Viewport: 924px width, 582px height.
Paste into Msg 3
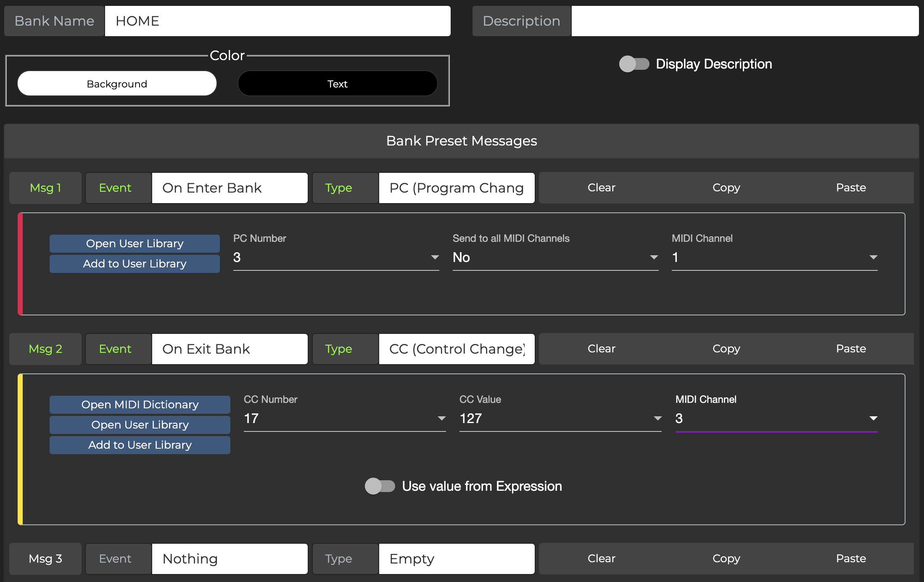tap(850, 558)
